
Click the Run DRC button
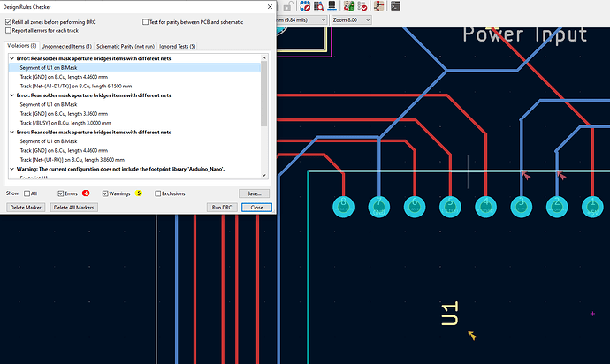point(221,207)
